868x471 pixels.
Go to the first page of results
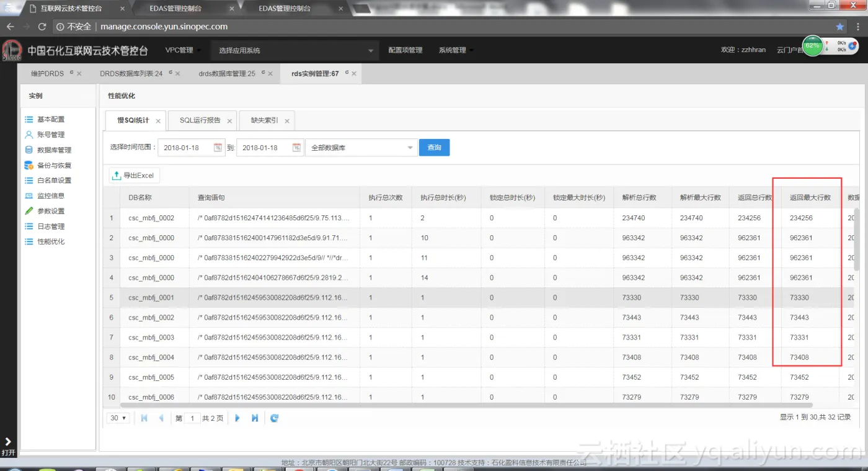click(x=144, y=418)
